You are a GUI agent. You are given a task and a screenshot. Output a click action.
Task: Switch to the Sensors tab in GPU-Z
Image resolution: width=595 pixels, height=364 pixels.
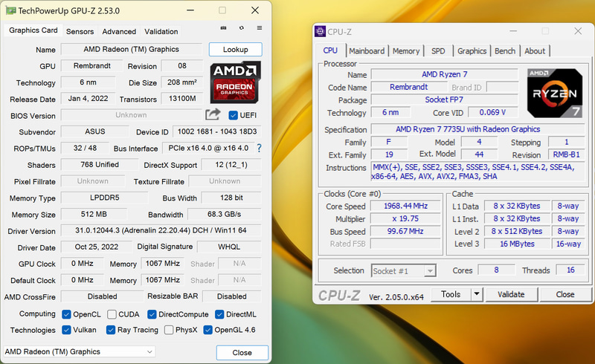(80, 31)
